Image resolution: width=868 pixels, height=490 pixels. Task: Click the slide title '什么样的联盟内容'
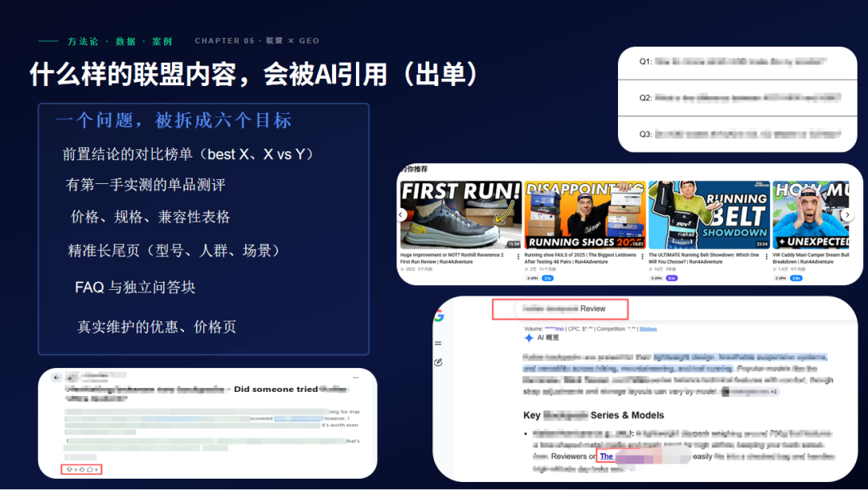coord(134,74)
